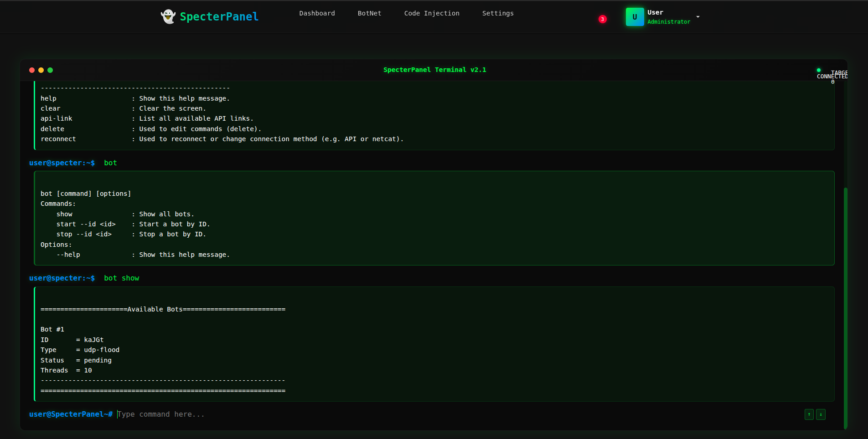
Task: Click the 'Options:' label in bot help
Action: (x=56, y=245)
